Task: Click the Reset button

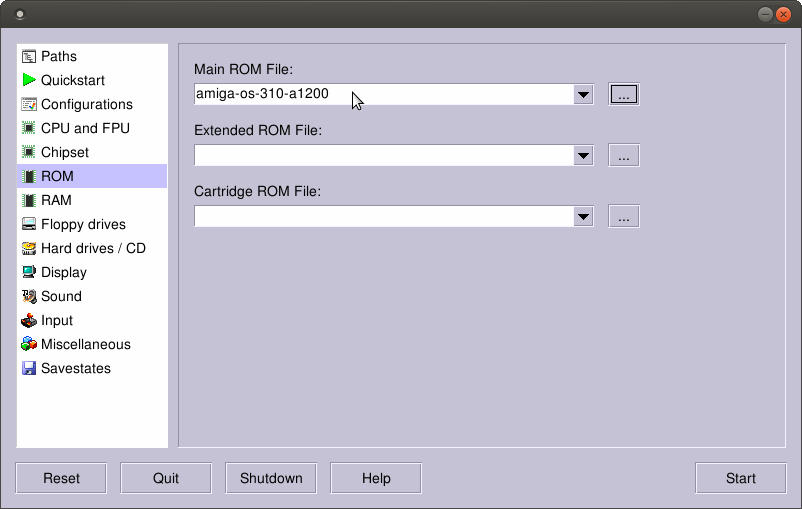Action: pyautogui.click(x=61, y=478)
